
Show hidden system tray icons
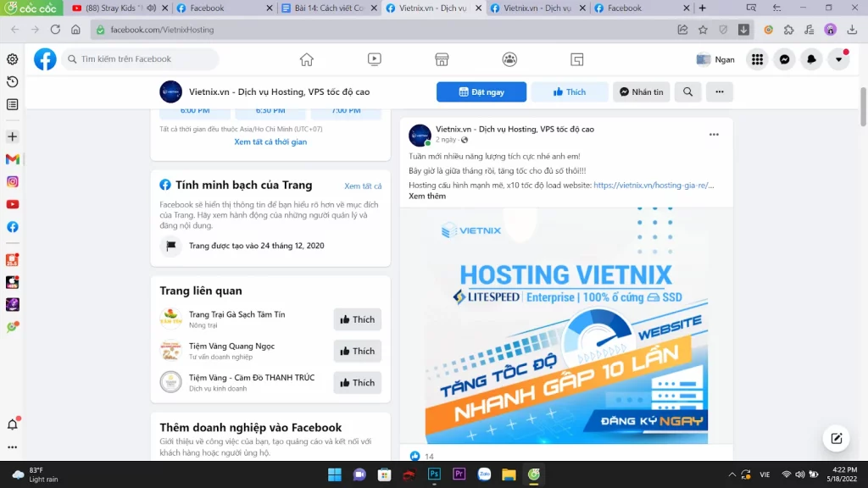click(732, 474)
